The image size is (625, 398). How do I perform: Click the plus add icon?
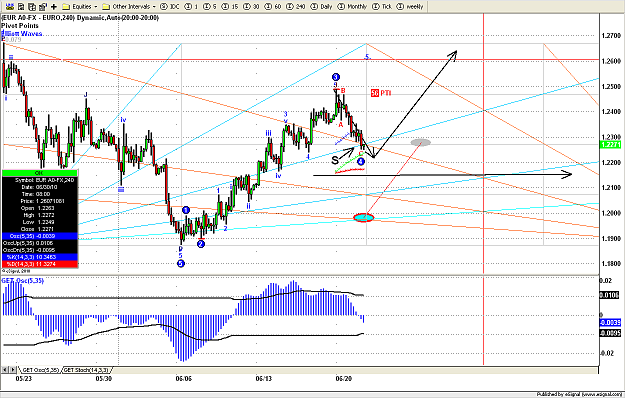point(54,6)
